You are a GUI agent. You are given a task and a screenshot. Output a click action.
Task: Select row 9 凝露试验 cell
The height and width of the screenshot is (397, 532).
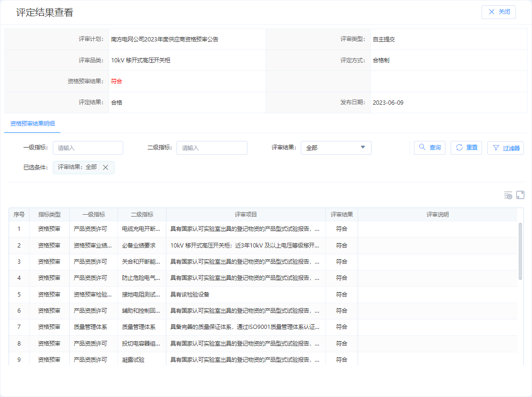tap(133, 360)
